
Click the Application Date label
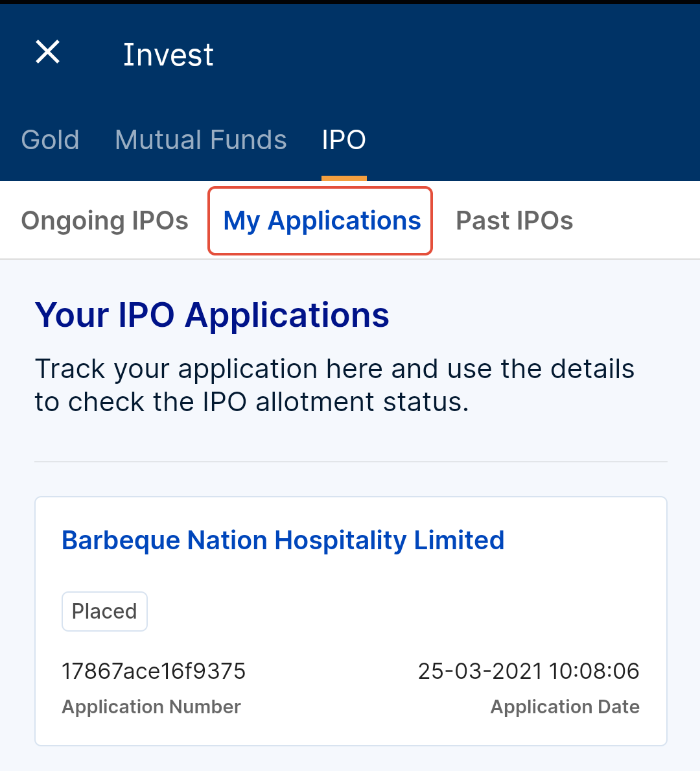pyautogui.click(x=565, y=707)
